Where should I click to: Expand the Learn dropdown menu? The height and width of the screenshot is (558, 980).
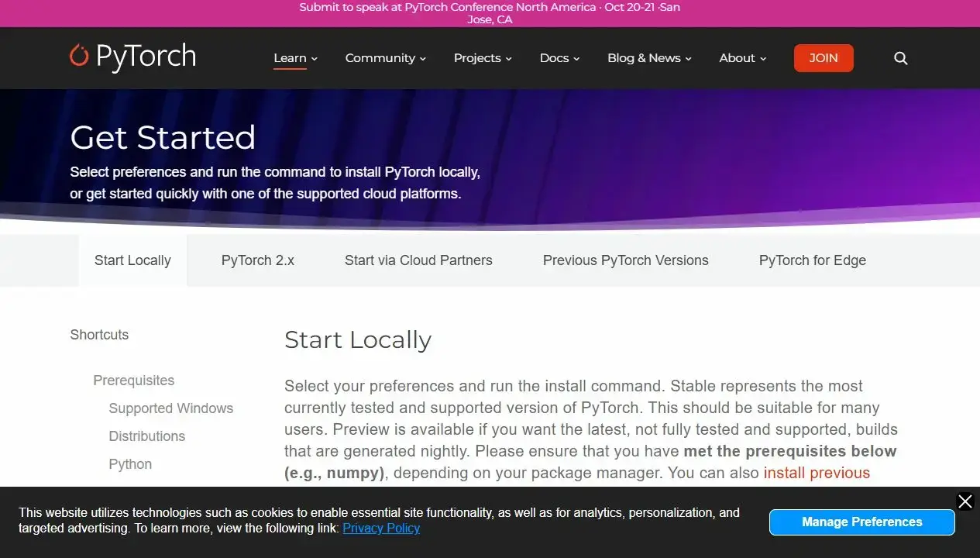pos(295,58)
